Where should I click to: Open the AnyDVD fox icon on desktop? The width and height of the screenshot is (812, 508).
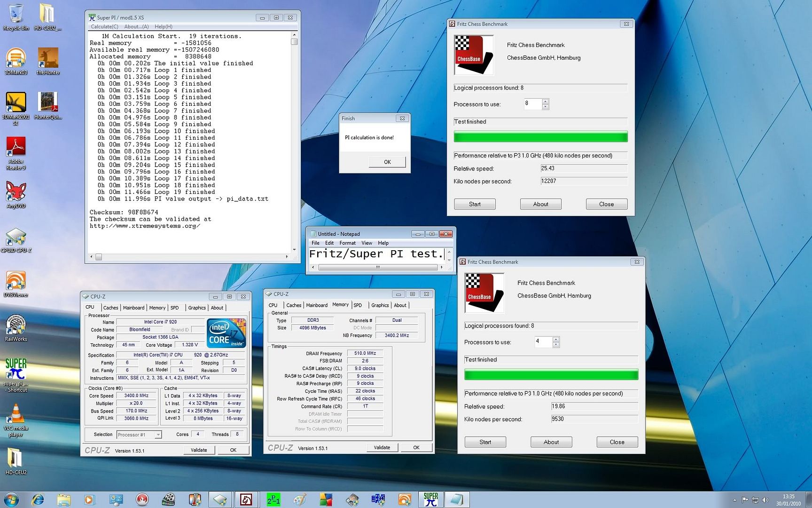(16, 195)
